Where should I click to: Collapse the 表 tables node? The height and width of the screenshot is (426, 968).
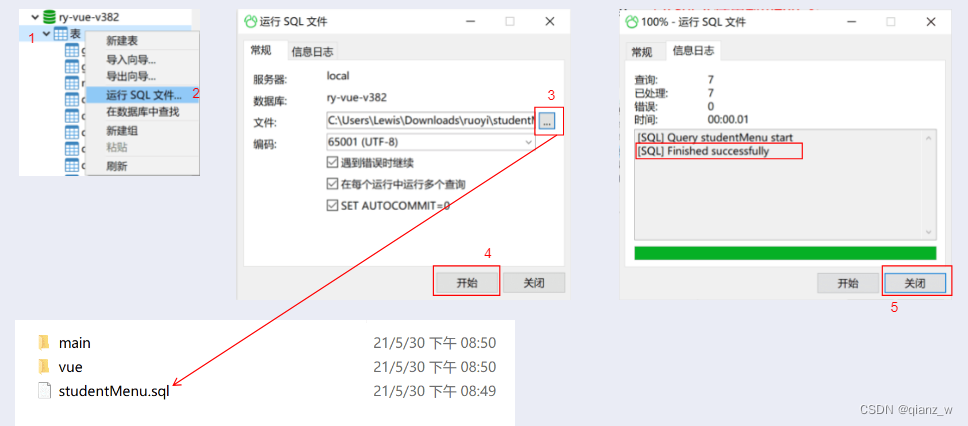(47, 34)
